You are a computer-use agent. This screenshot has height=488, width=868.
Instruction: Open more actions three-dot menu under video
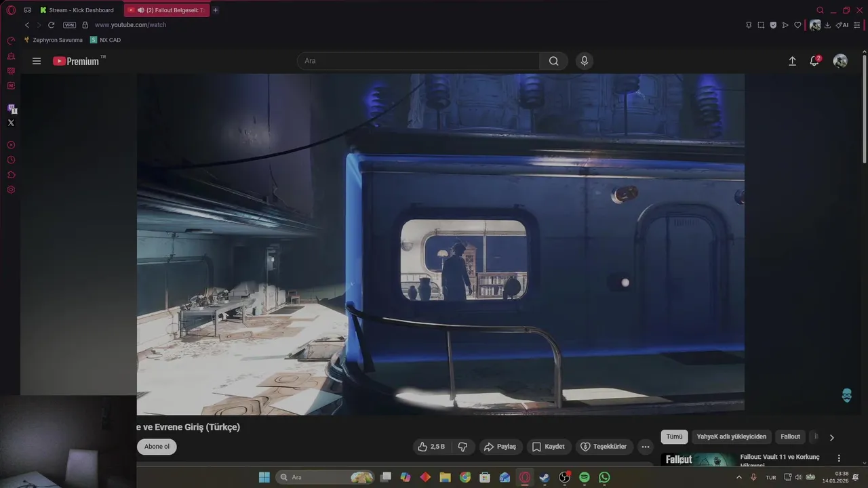645,447
